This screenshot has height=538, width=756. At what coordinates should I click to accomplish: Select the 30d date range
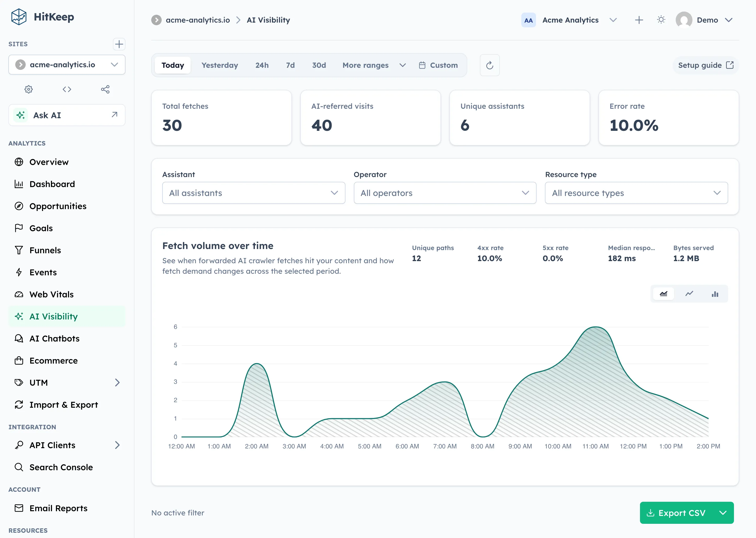(319, 65)
